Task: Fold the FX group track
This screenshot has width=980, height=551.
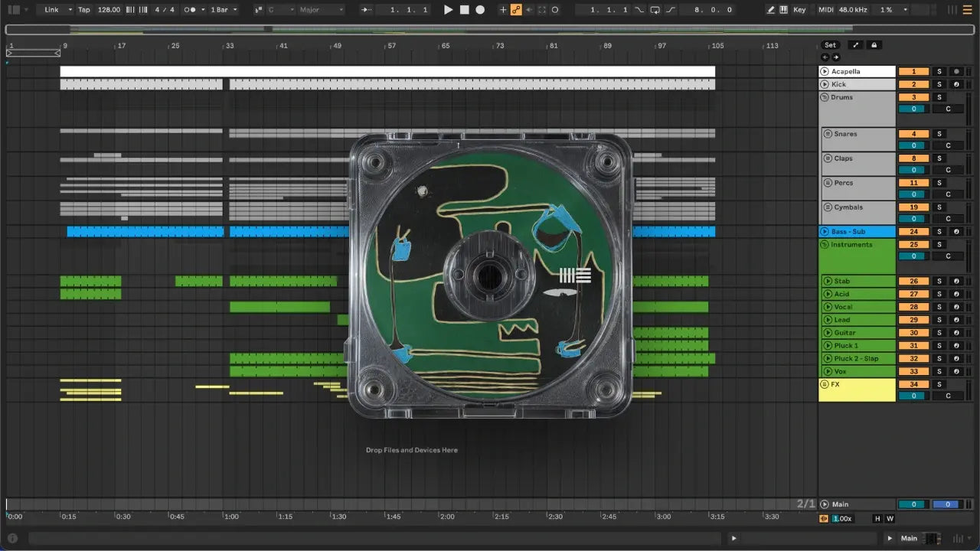Action: pos(825,384)
